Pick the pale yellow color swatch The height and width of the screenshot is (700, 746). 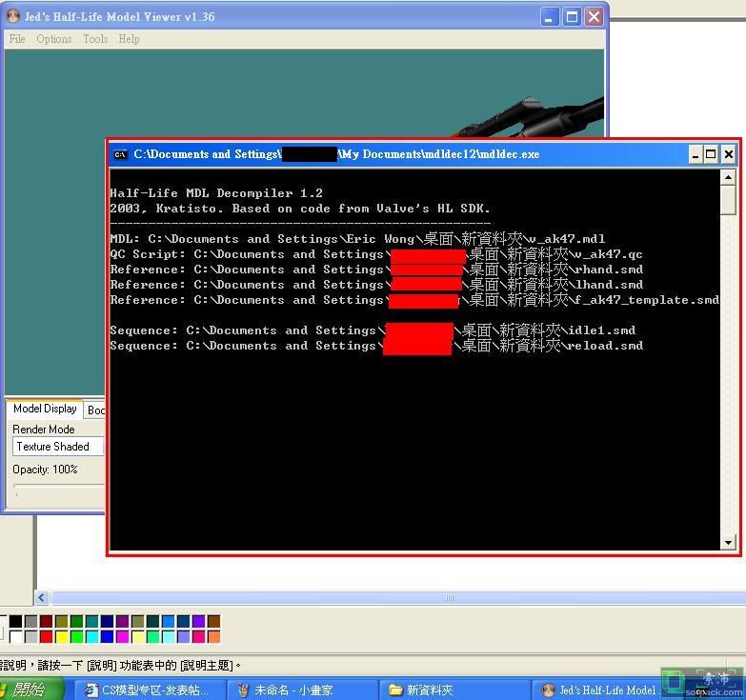[137, 636]
